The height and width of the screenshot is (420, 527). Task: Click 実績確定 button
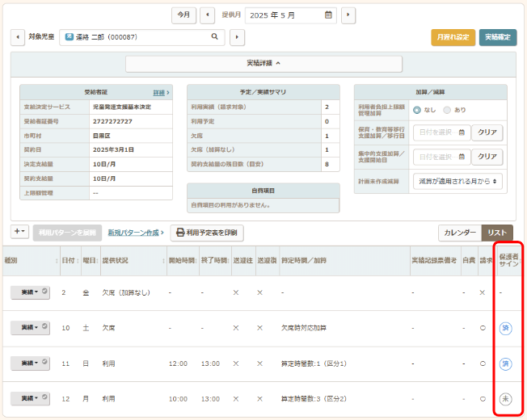pos(498,37)
